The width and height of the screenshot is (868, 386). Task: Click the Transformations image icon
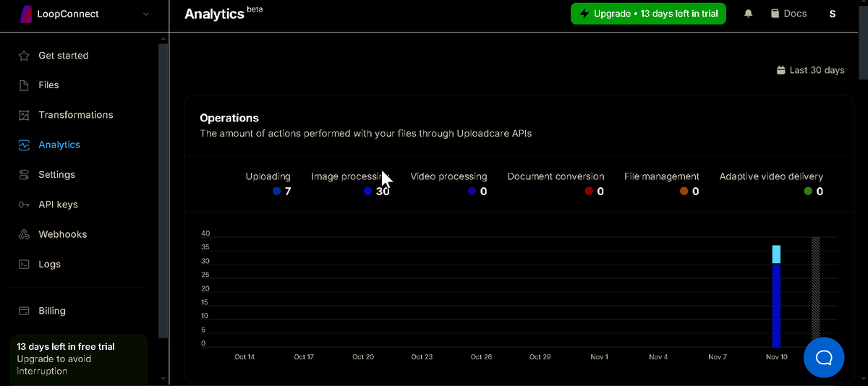coord(24,115)
